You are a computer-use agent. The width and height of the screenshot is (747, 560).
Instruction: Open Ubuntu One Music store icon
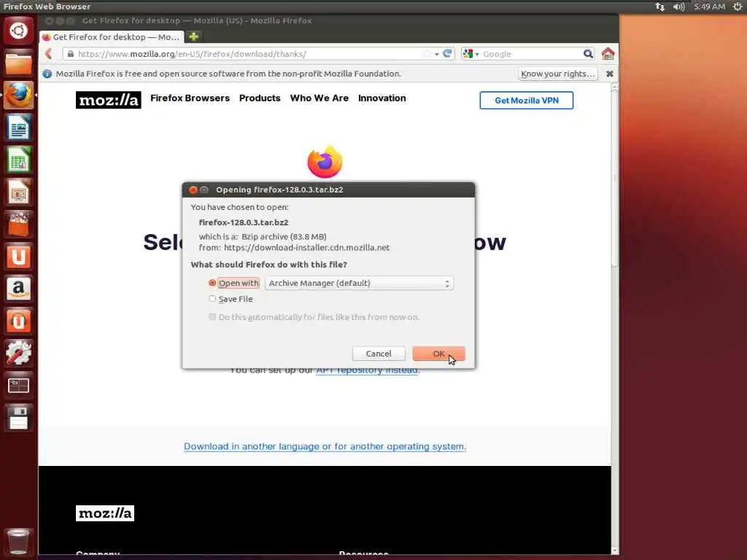pos(18,321)
